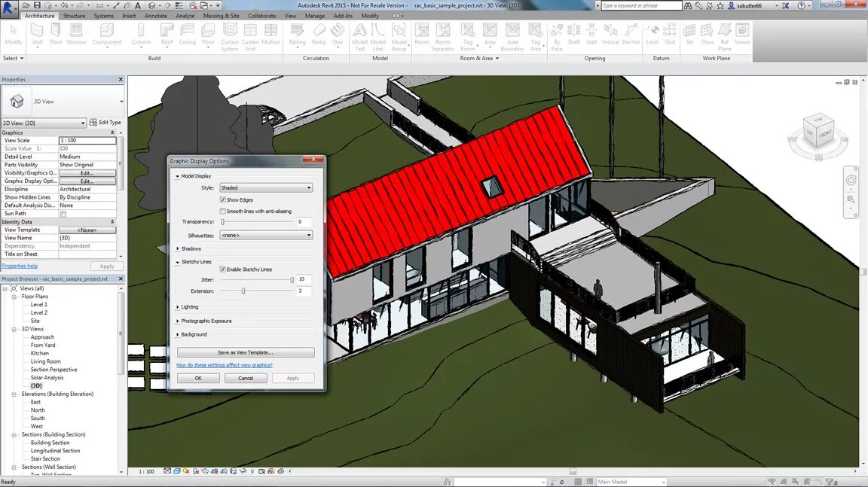
Task: Select the Door tool
Action: point(56,35)
